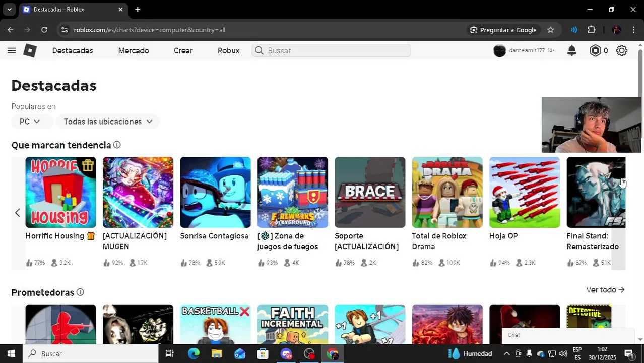Open the Crear nav tab

tap(183, 50)
